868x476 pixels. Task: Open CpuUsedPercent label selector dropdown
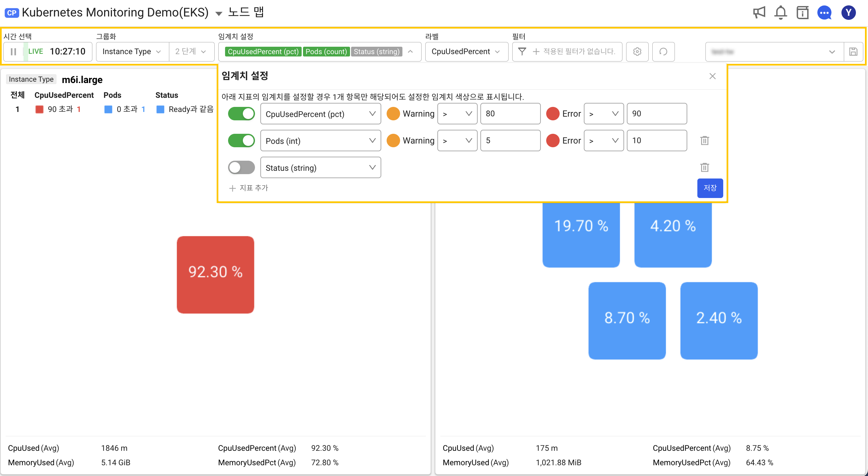point(466,52)
